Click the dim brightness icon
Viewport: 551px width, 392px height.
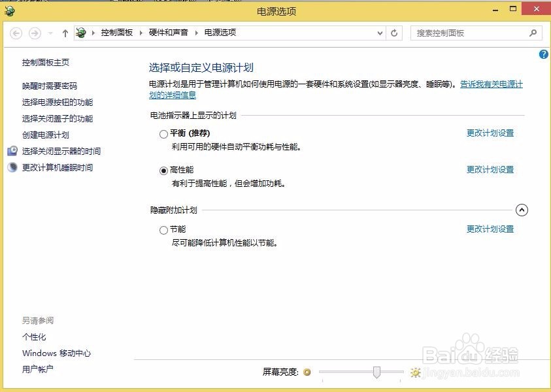click(307, 372)
